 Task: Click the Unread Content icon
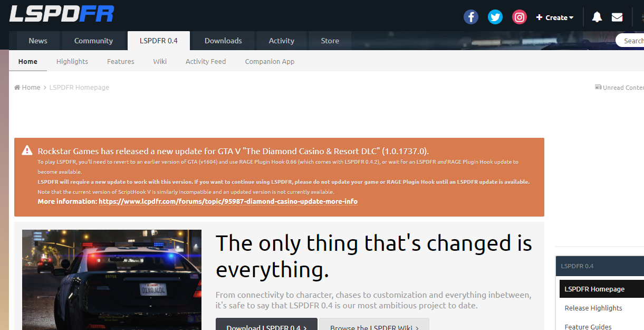[598, 87]
